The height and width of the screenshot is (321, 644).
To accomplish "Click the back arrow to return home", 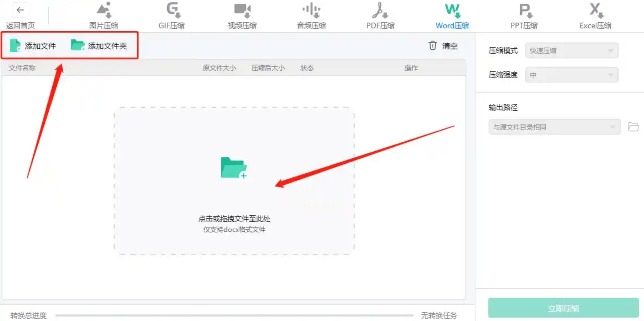I will pyautogui.click(x=20, y=11).
